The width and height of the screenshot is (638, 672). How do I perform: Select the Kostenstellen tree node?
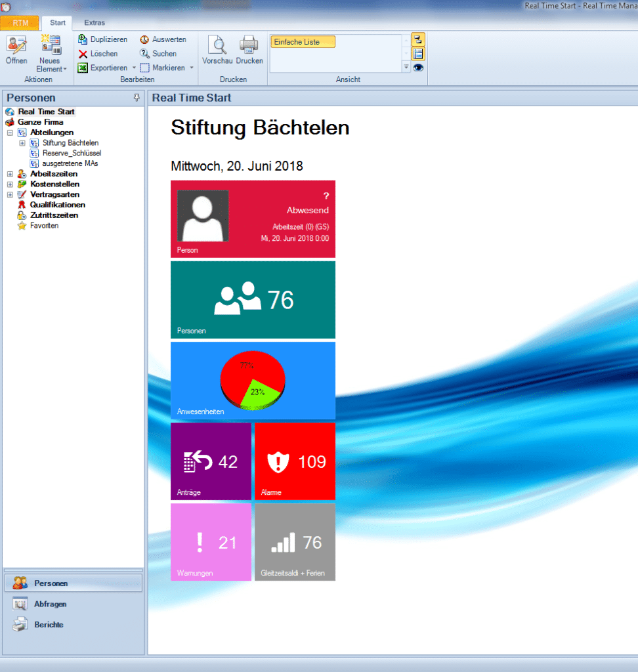tap(54, 184)
